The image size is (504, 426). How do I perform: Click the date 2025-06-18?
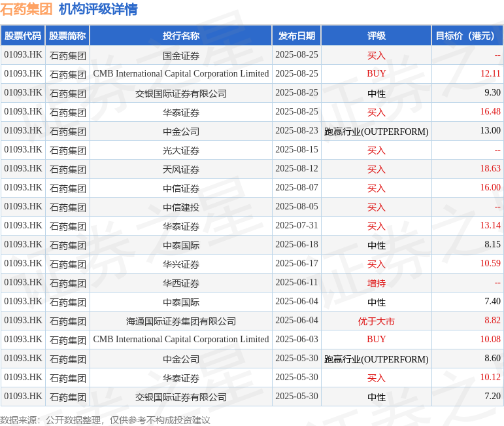click(x=297, y=245)
